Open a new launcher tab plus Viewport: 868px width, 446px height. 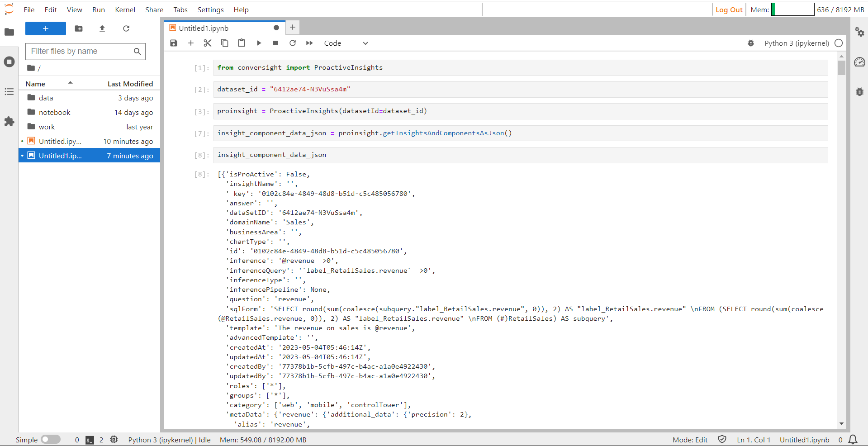click(x=293, y=28)
